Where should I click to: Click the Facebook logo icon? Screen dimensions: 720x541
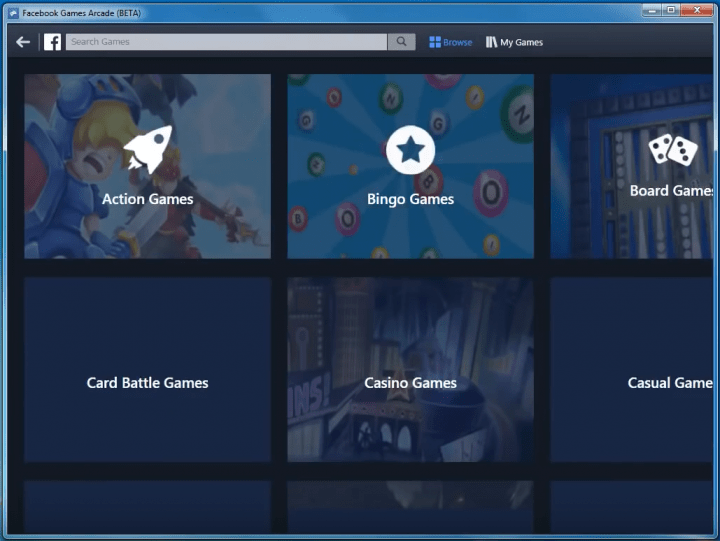(52, 42)
